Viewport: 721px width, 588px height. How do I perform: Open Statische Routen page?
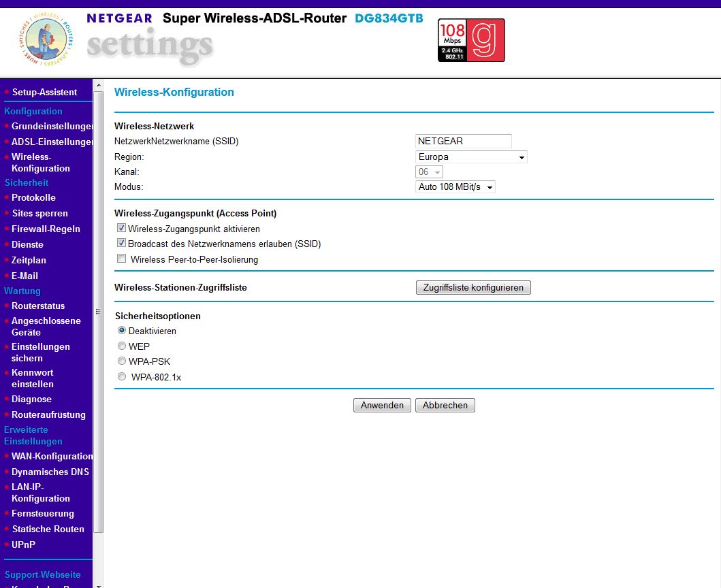pyautogui.click(x=48, y=529)
